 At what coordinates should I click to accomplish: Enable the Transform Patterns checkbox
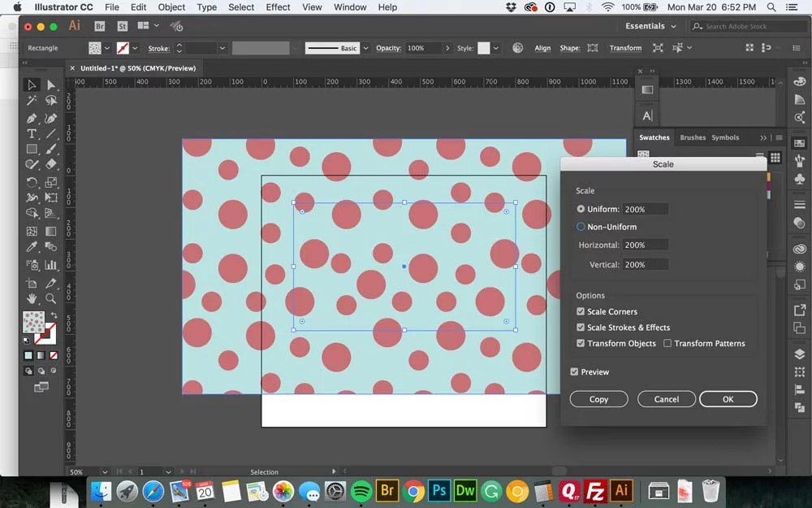pyautogui.click(x=667, y=343)
